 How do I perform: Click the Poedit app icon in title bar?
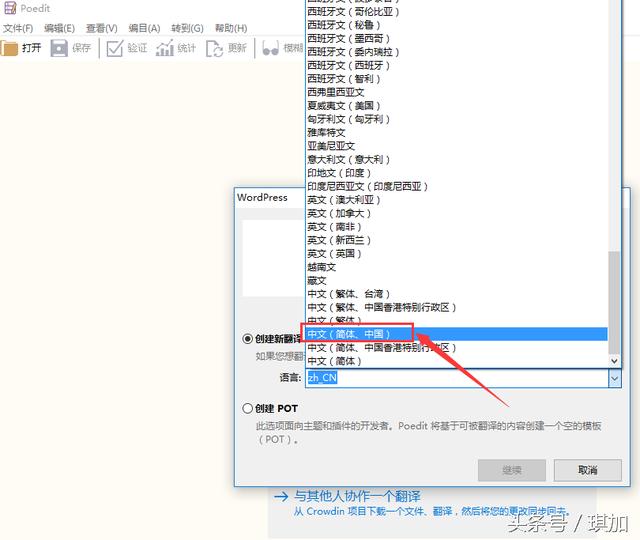tap(10, 8)
